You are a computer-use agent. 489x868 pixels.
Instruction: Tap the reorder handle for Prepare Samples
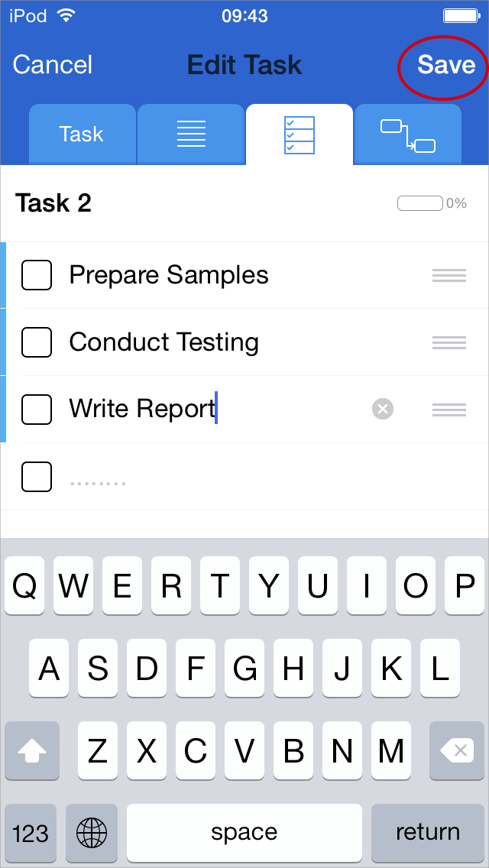pos(449,276)
